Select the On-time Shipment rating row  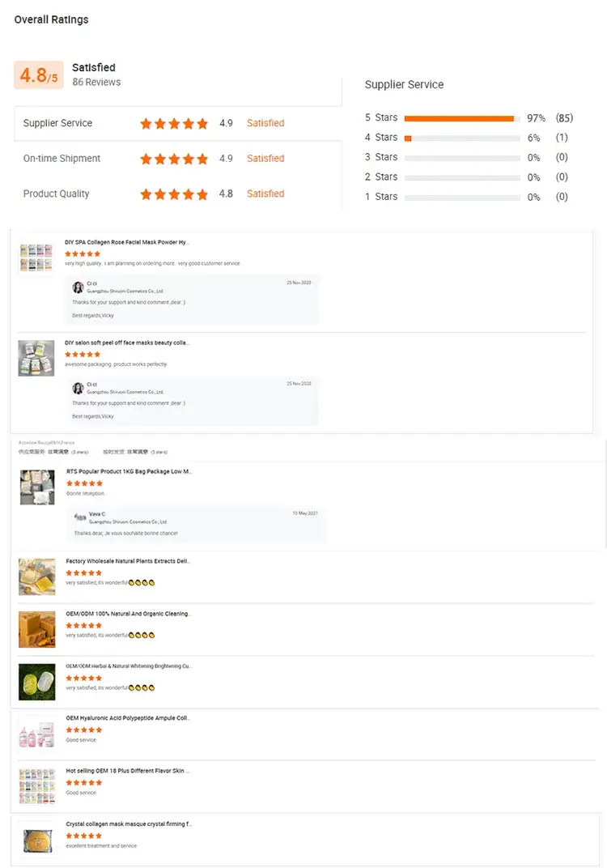(x=177, y=159)
